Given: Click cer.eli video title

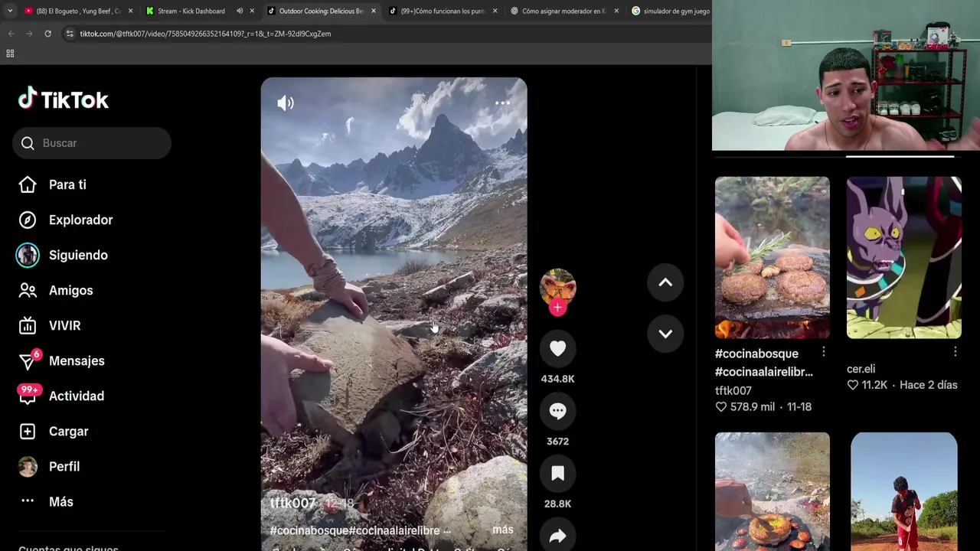Looking at the screenshot, I should pos(861,369).
